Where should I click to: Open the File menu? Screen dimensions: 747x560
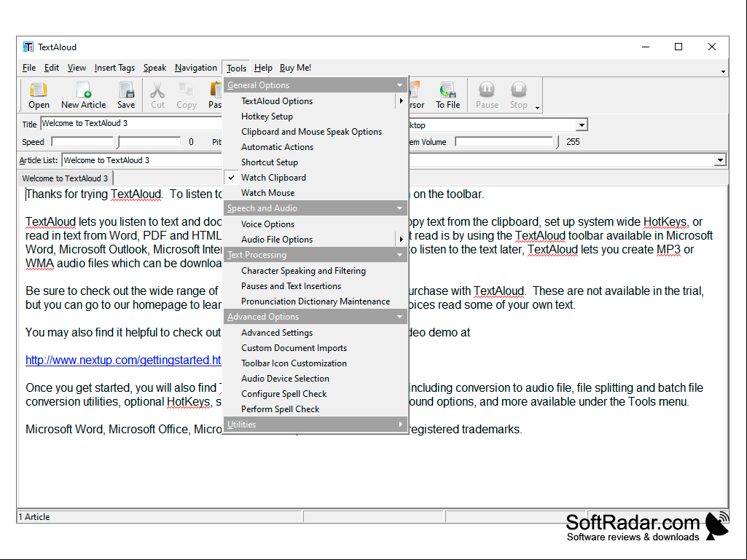point(29,68)
